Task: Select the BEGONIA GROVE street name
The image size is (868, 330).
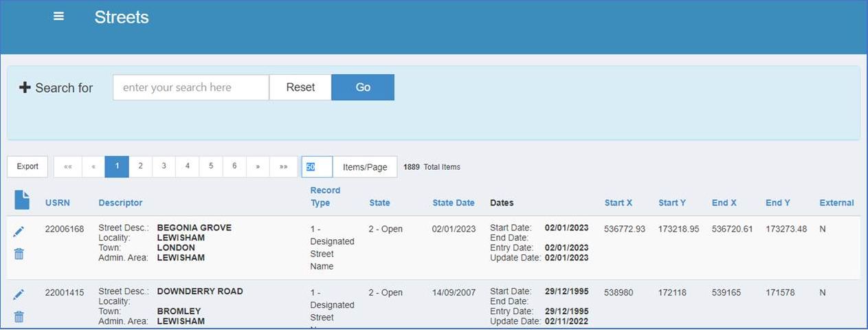Action: pyautogui.click(x=194, y=228)
